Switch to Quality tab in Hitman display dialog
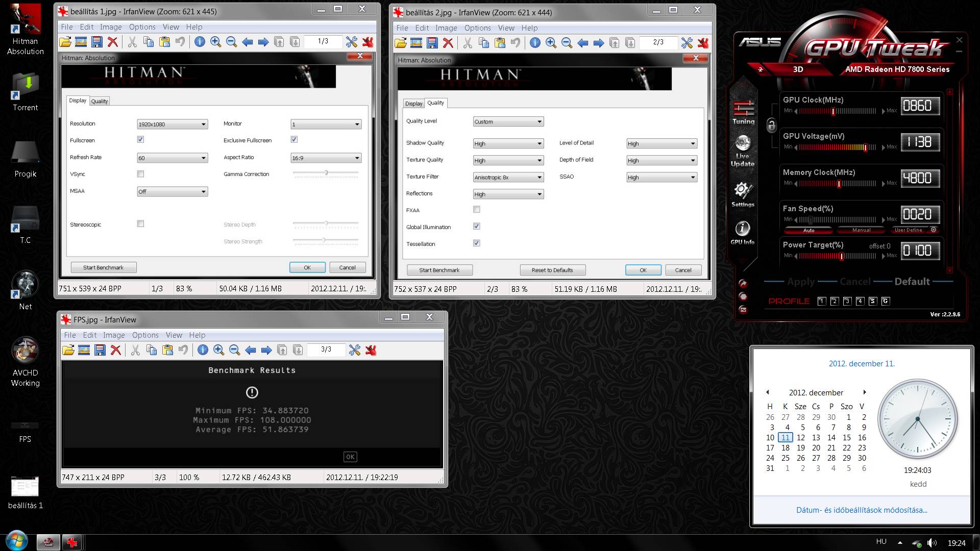Image resolution: width=980 pixels, height=551 pixels. [100, 101]
